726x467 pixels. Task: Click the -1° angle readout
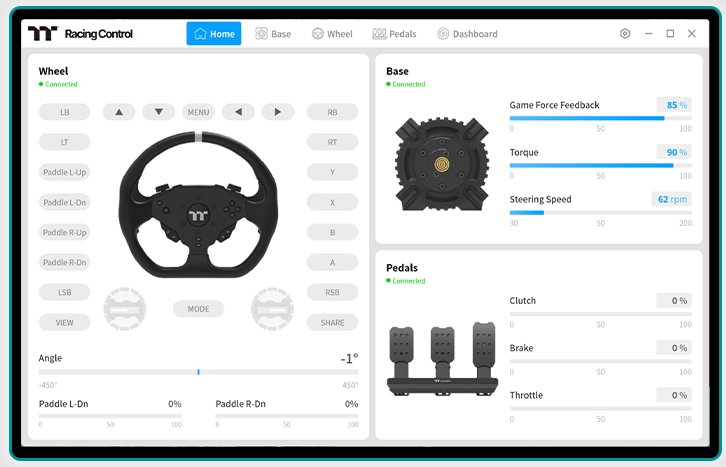click(349, 359)
